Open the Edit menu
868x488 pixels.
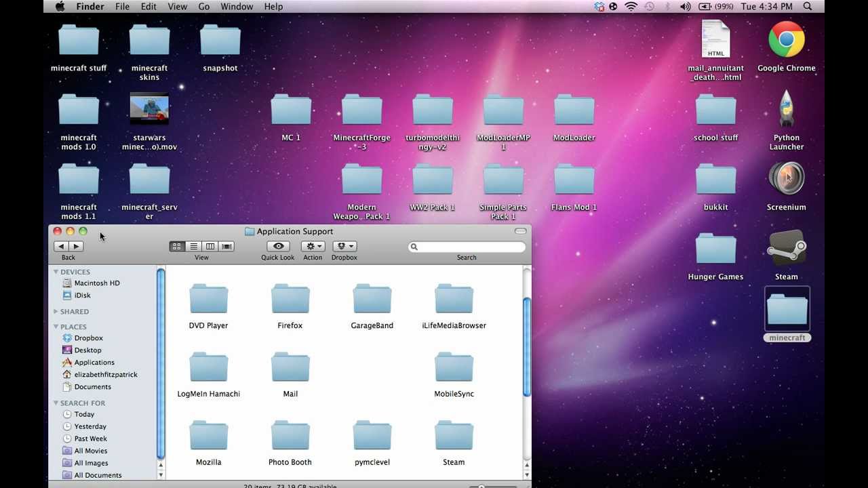point(149,6)
